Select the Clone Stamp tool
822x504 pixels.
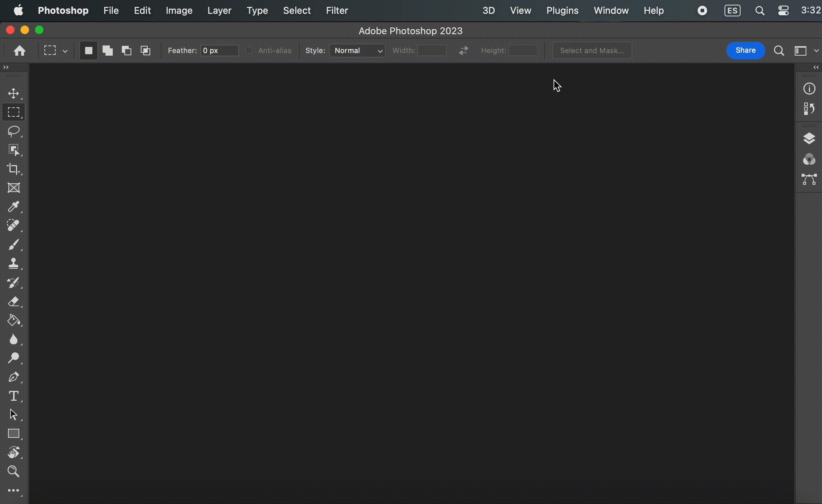(13, 263)
